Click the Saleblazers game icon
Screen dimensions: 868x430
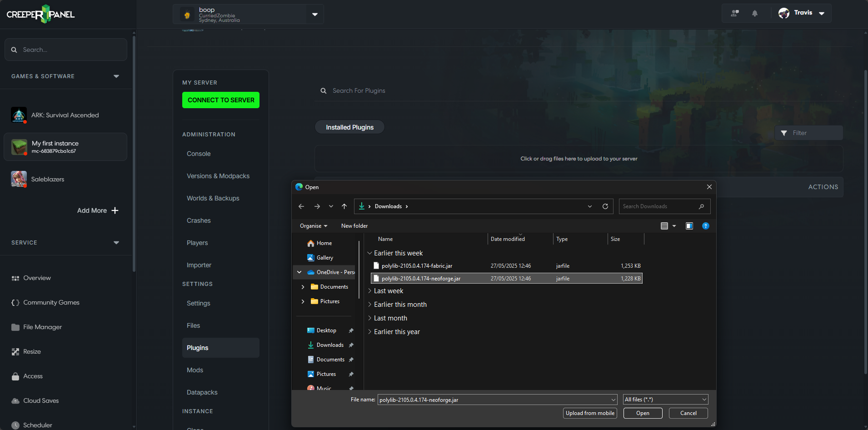point(19,179)
